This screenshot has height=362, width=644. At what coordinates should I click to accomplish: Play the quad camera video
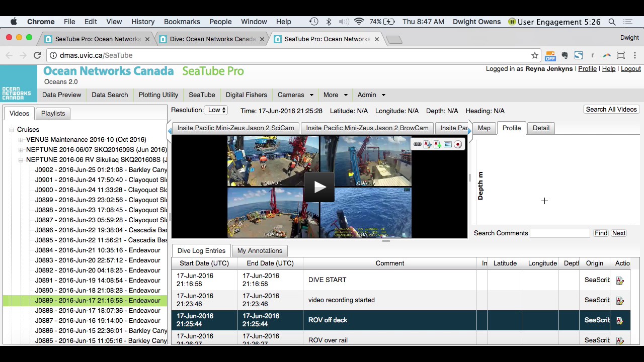click(x=319, y=187)
